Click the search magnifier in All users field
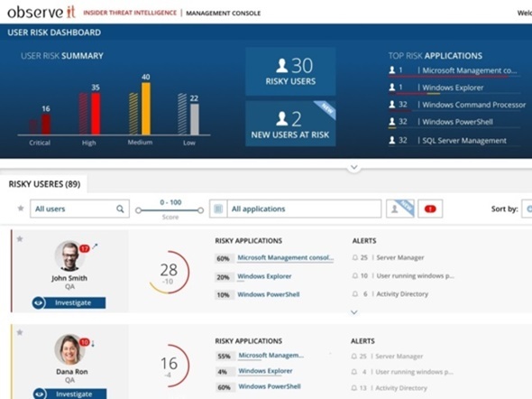The image size is (532, 399). [x=120, y=209]
